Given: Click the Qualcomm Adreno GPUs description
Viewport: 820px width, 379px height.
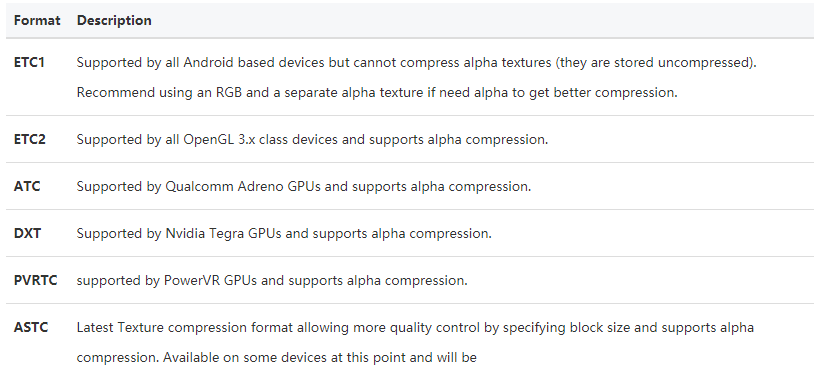Looking at the screenshot, I should pos(304,187).
